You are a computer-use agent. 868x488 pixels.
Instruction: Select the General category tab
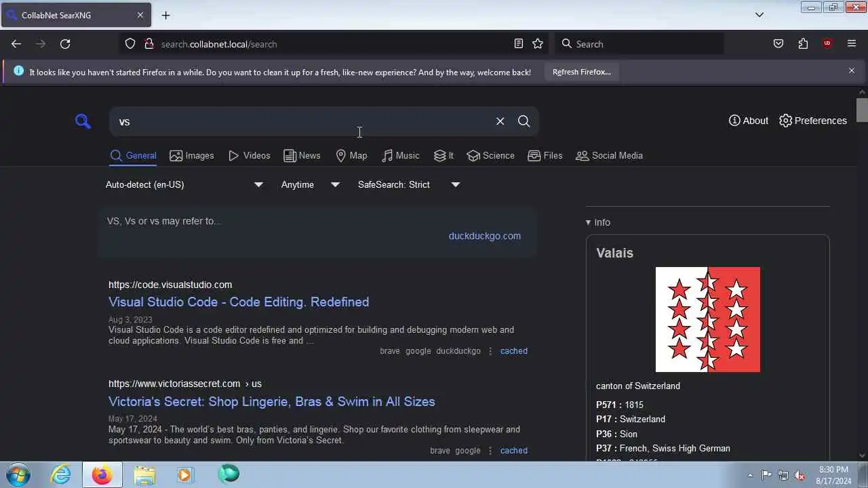coord(134,155)
